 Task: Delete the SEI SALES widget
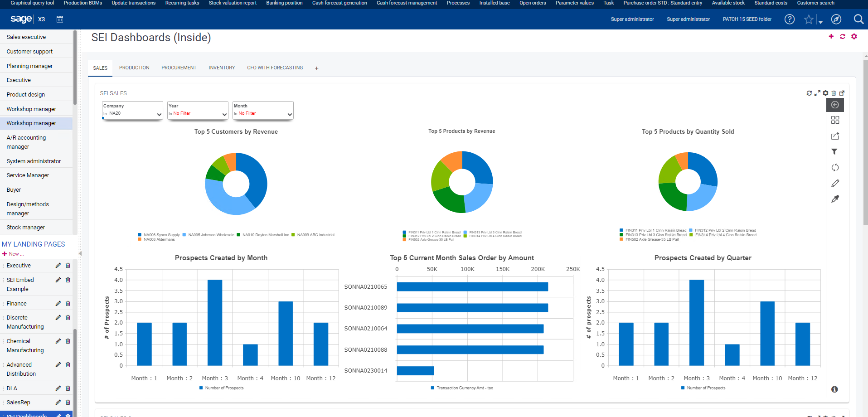[834, 93]
